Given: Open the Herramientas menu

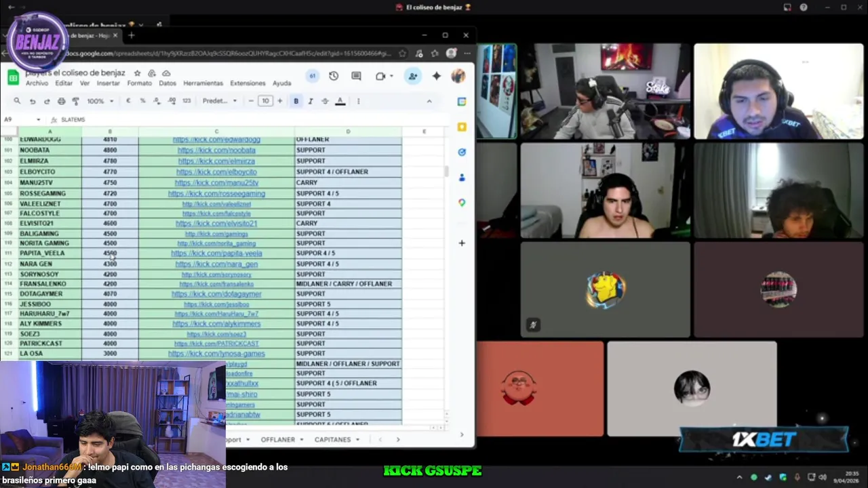Looking at the screenshot, I should point(203,83).
